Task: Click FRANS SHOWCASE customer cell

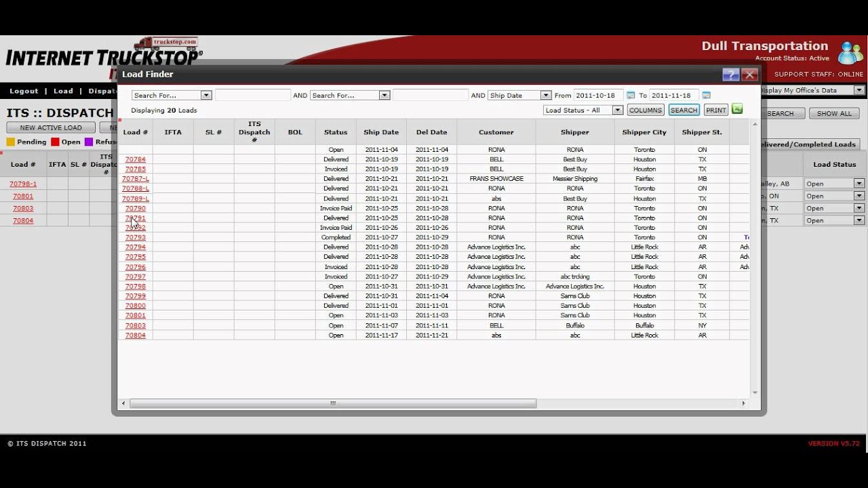Action: (496, 179)
